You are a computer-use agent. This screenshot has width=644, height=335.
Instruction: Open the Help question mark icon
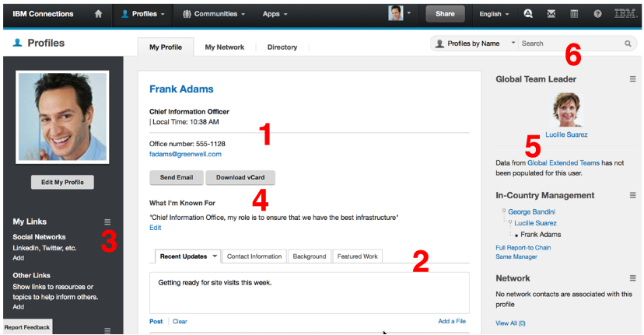597,14
